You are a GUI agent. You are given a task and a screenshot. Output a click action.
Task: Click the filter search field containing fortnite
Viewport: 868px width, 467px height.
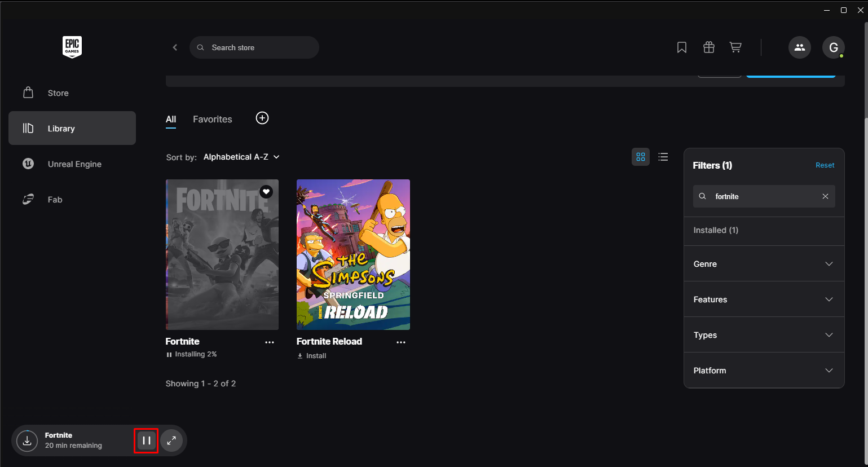coord(764,196)
